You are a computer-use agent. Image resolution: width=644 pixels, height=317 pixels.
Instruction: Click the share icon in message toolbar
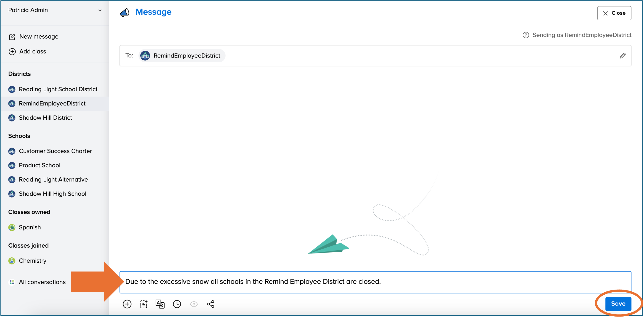pos(211,304)
